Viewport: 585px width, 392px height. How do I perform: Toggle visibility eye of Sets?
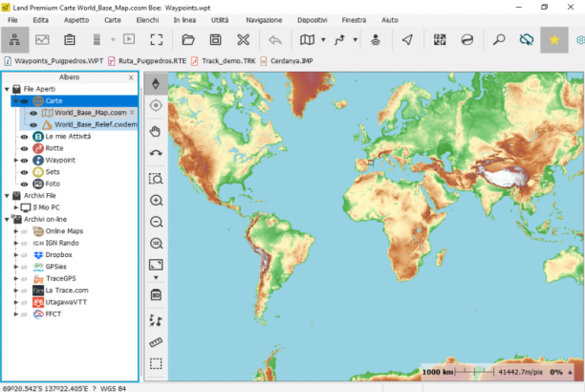click(24, 172)
